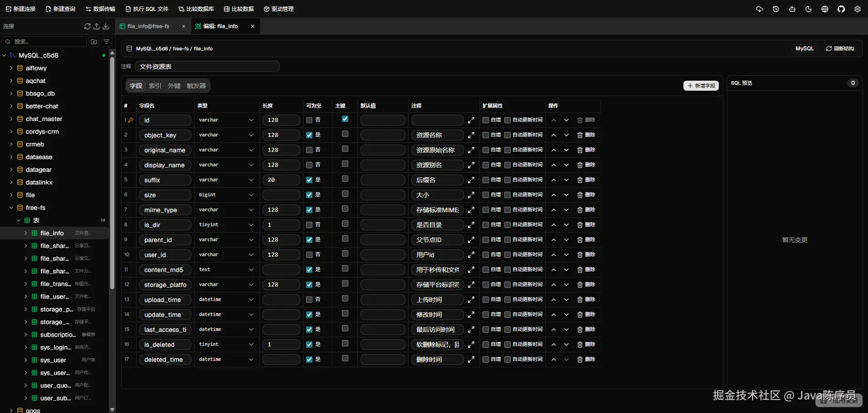This screenshot has height=413, width=868.
Task: Toggle primary key checkbox for user_id row
Action: point(345,253)
